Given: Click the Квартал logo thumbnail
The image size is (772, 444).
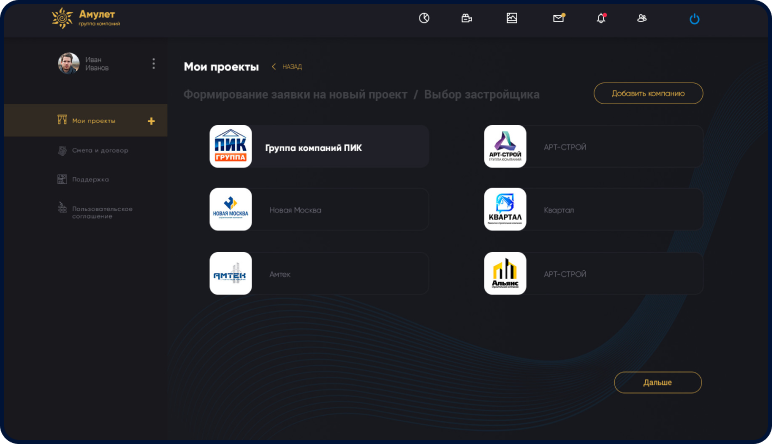Looking at the screenshot, I should pyautogui.click(x=505, y=209).
